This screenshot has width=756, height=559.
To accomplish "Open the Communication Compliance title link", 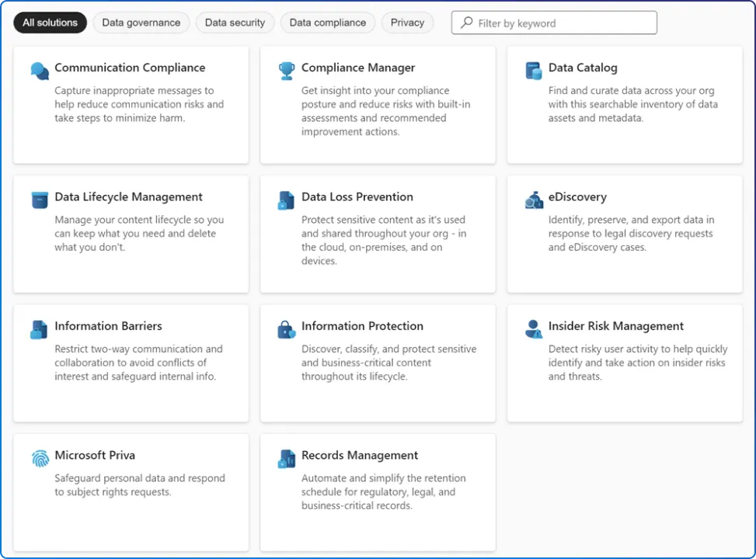I will tap(130, 68).
